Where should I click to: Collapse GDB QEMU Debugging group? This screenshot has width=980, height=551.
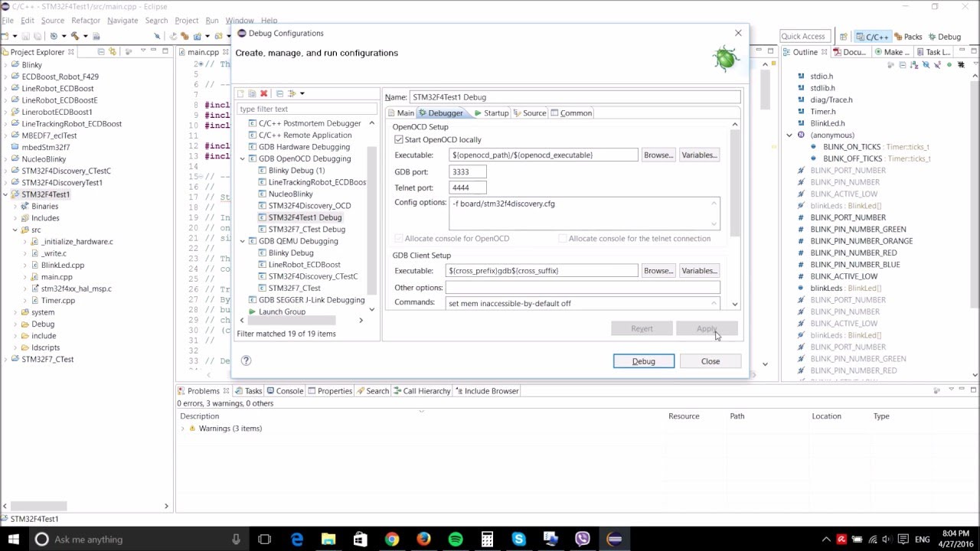click(x=243, y=241)
